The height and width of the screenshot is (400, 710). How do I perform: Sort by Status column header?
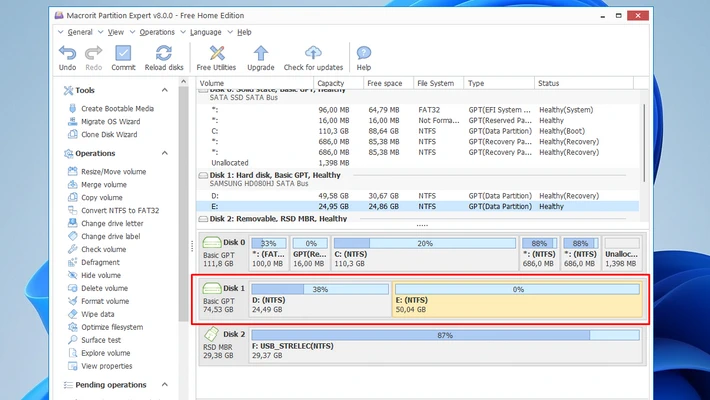click(x=584, y=83)
